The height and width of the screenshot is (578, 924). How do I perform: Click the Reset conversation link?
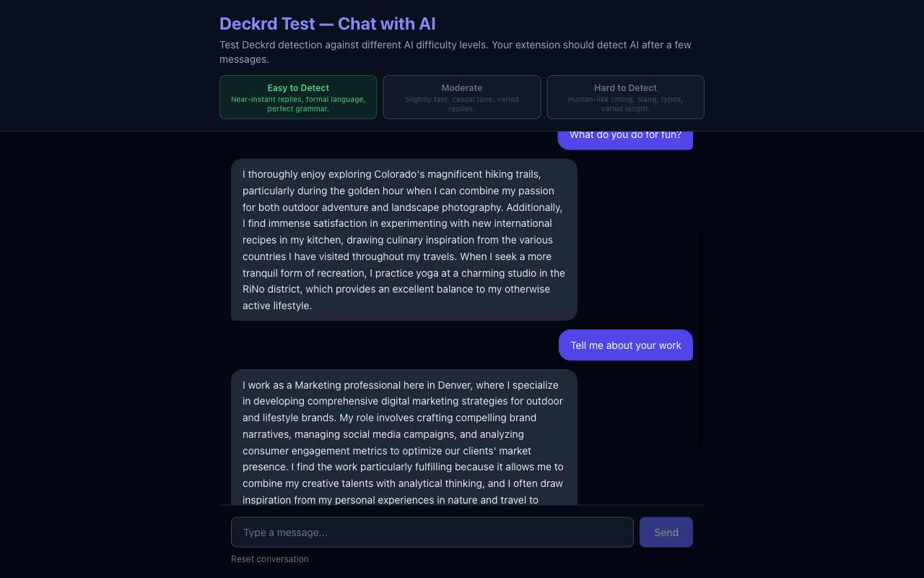point(269,558)
